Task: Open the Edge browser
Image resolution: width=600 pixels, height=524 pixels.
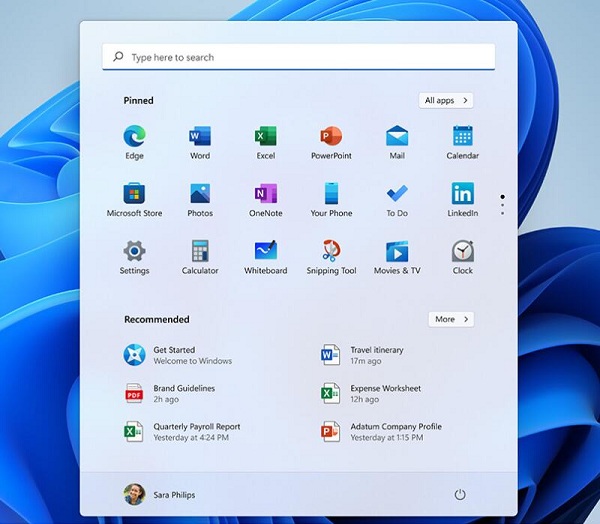Action: 134,142
